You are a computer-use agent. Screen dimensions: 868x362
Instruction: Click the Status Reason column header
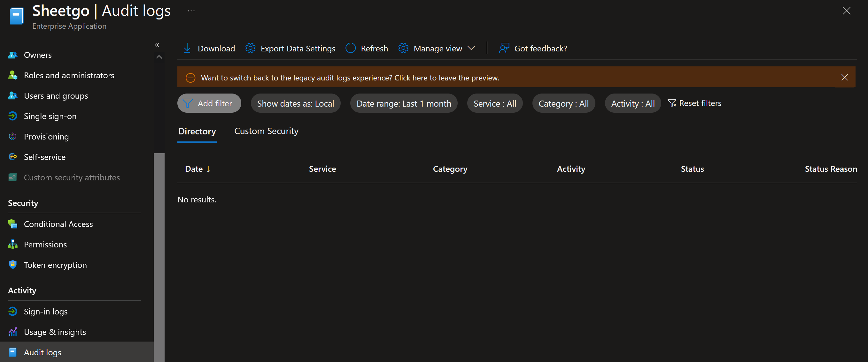tap(831, 169)
